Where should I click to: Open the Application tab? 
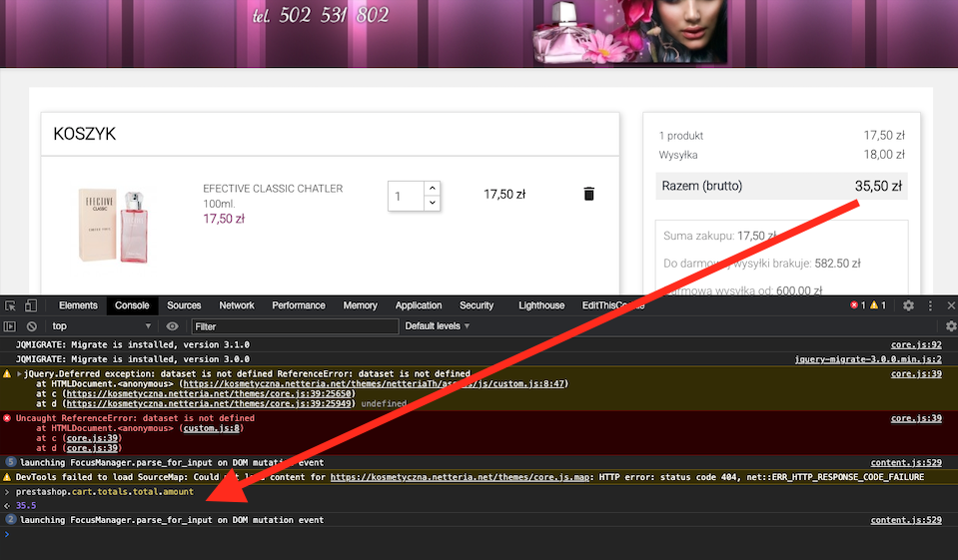(418, 305)
